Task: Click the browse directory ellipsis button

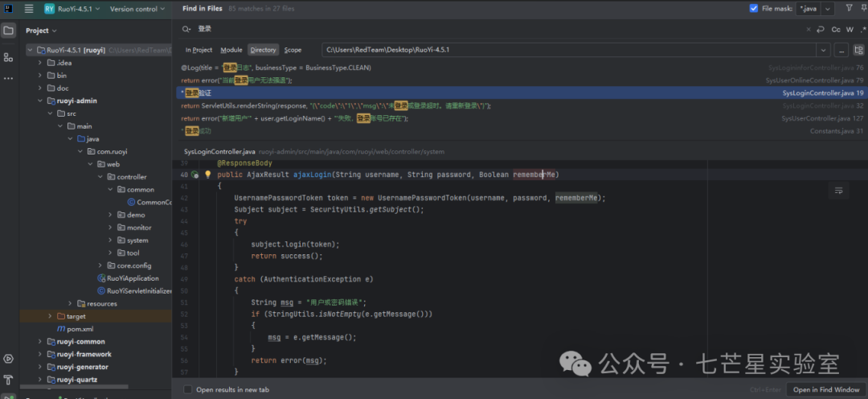Action: tap(841, 50)
